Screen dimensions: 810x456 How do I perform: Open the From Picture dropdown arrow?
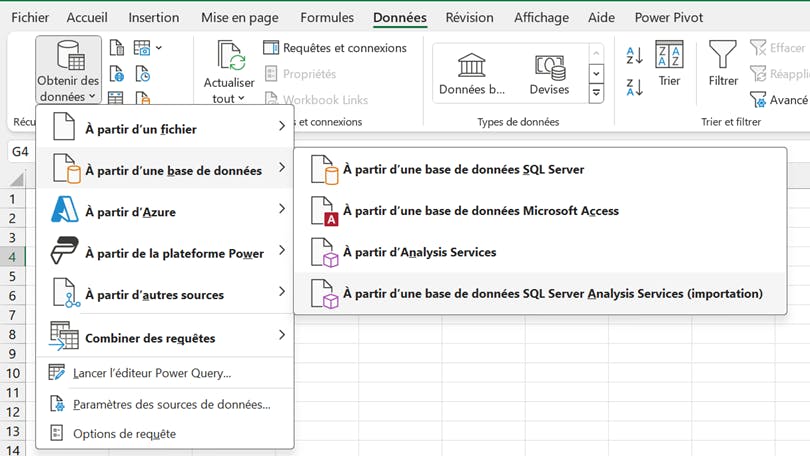pos(159,48)
